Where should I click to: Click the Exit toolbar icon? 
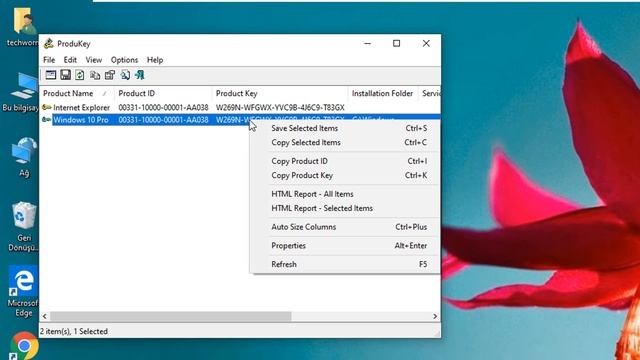point(140,75)
